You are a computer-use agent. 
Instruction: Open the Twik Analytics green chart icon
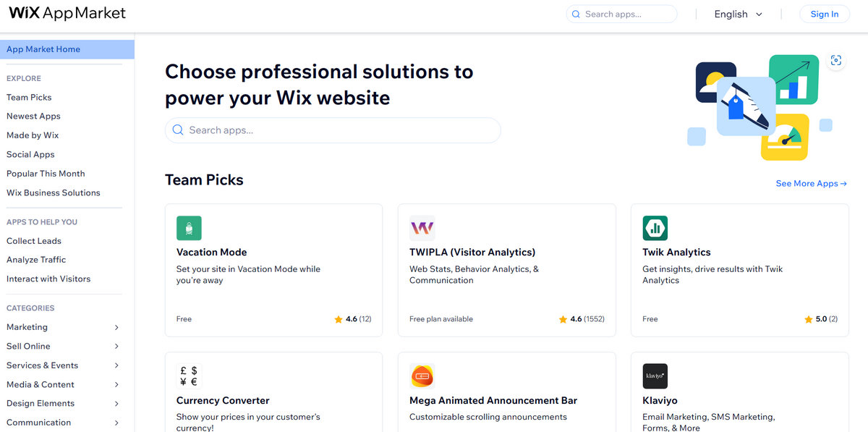click(x=655, y=228)
